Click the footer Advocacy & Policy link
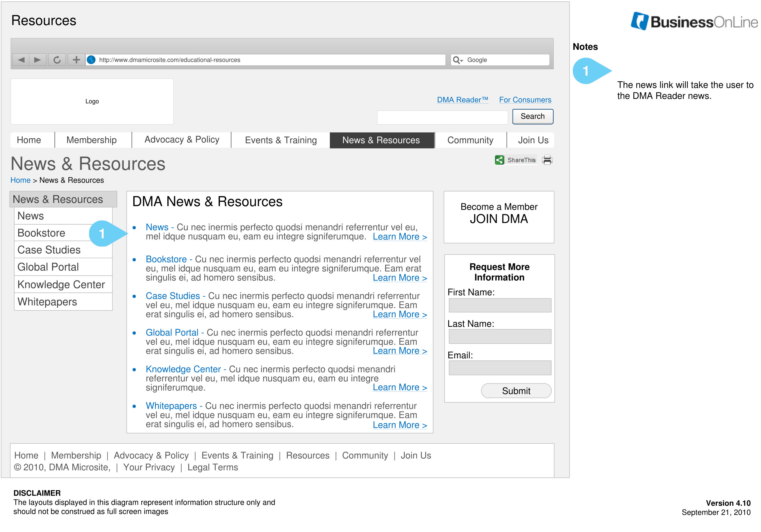The width and height of the screenshot is (761, 532). (x=151, y=455)
